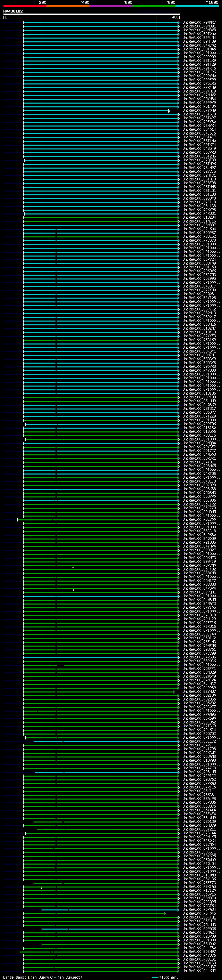
Task: Select the UniRef100_B3TLK9 label
Action: [199, 60]
